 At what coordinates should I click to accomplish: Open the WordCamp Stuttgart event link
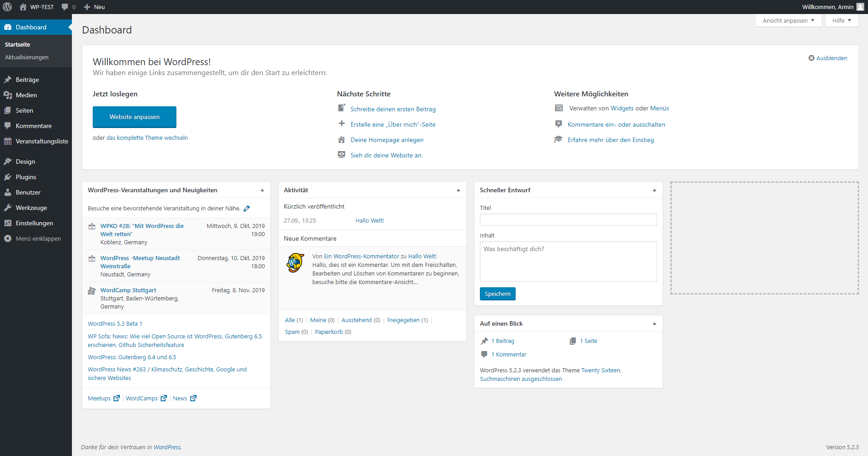[x=128, y=290]
